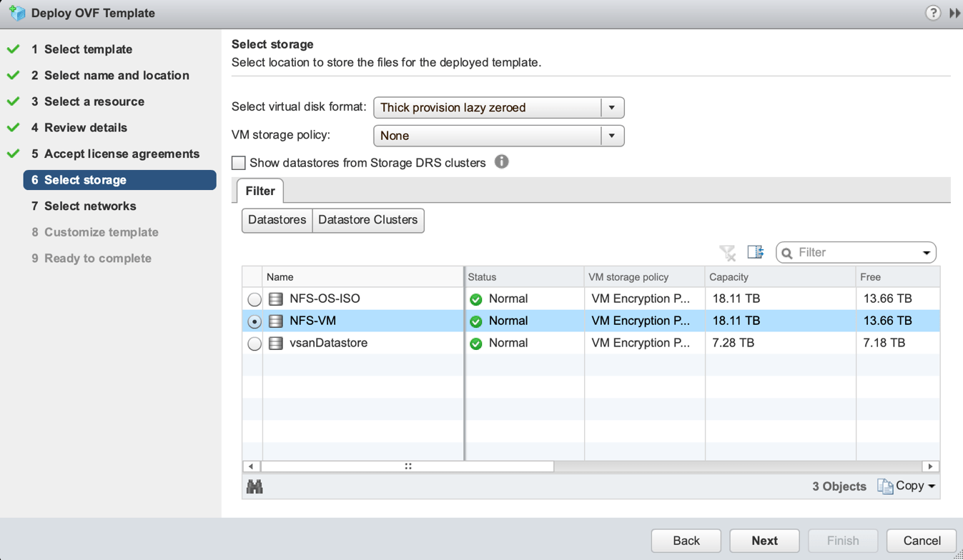
Task: Click the binoculars find icon
Action: click(255, 486)
